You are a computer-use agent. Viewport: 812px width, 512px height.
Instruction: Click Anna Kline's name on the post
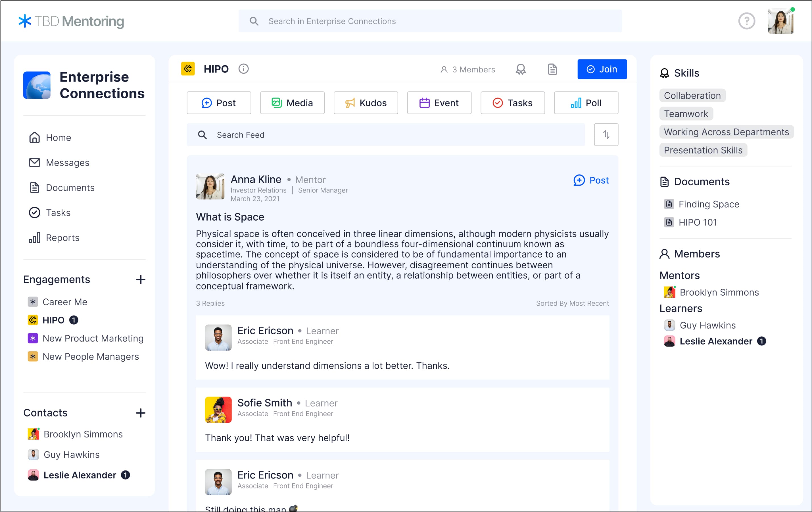256,179
